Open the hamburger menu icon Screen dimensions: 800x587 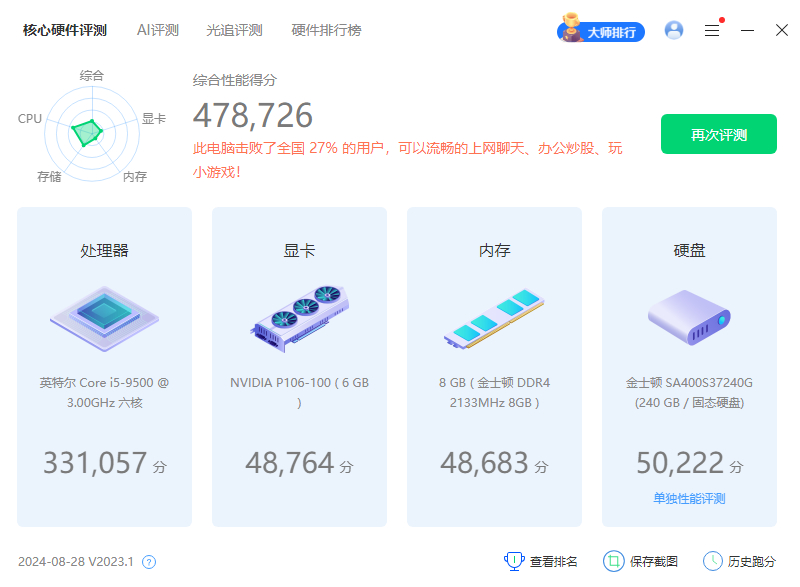click(x=712, y=31)
